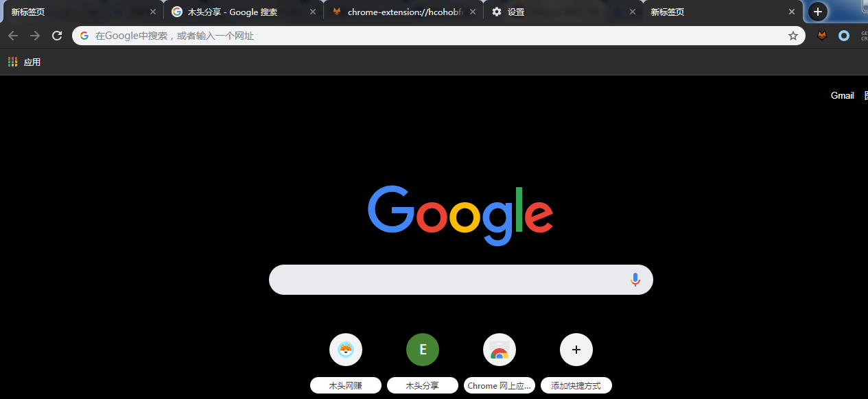The width and height of the screenshot is (868, 399).
Task: Click the plus icon to add a shortcut
Action: pos(576,350)
